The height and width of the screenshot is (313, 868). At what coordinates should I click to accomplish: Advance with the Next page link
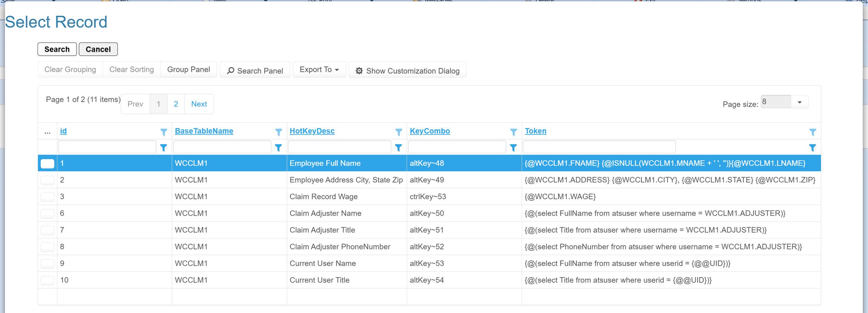click(199, 104)
